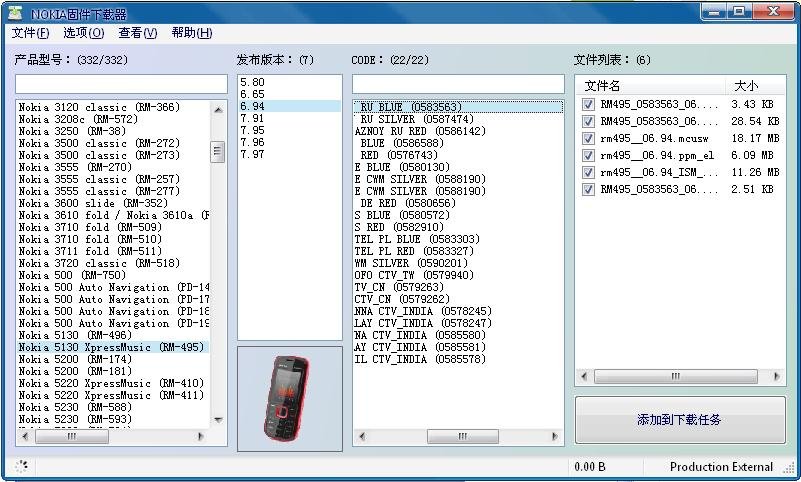Select Nokia 5130 XpressMusic (RM-495)
801x482 pixels.
coord(113,347)
